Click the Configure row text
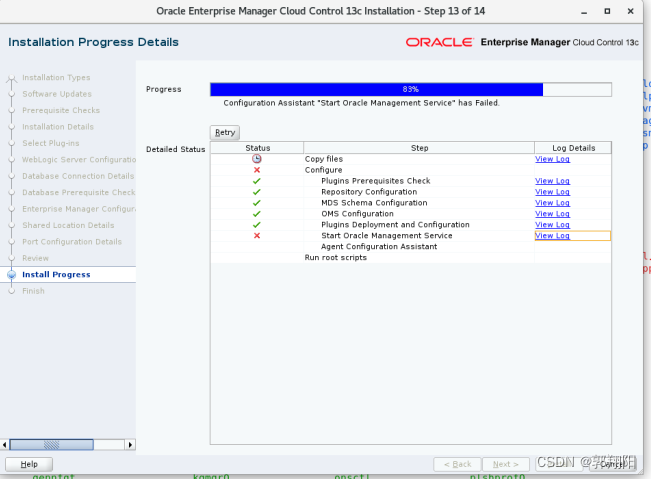The width and height of the screenshot is (651, 479). click(x=323, y=170)
